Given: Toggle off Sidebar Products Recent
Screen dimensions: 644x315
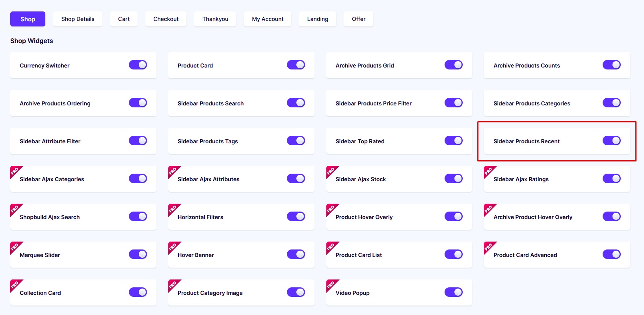Looking at the screenshot, I should pyautogui.click(x=612, y=141).
